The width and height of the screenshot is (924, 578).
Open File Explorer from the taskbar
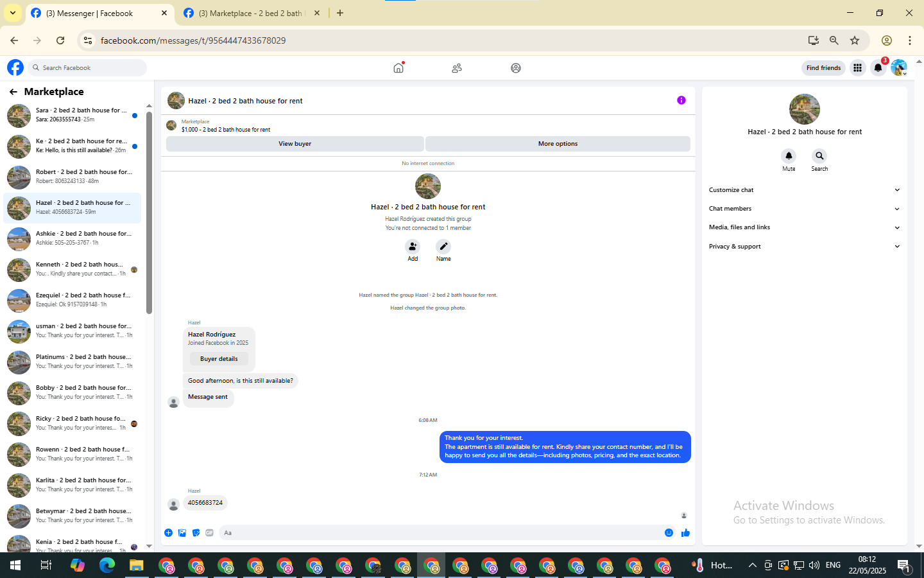pos(136,565)
